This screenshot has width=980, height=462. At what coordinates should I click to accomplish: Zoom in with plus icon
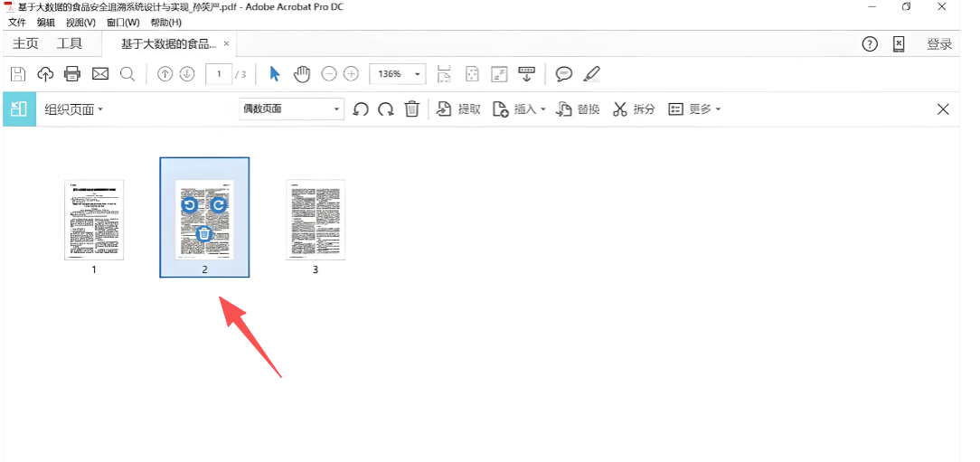tap(352, 74)
